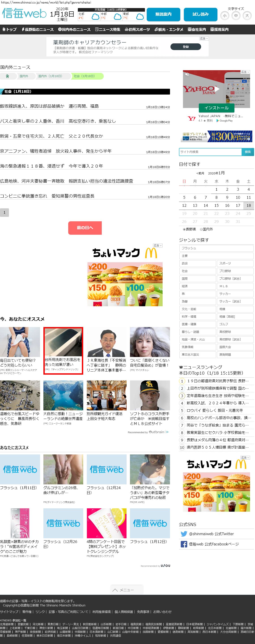This screenshot has width=255, height=644.
Task: Select small font size 小
Action: 225,16
